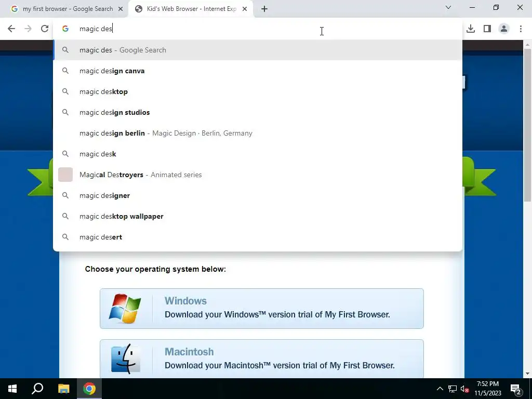Show hidden system tray icons
The height and width of the screenshot is (399, 532).
(440, 389)
